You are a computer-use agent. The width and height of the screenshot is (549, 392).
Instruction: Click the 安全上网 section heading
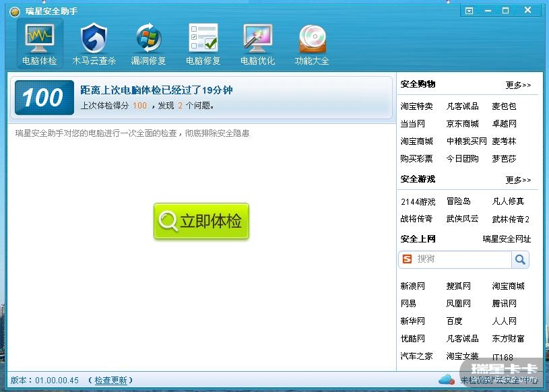tap(418, 239)
